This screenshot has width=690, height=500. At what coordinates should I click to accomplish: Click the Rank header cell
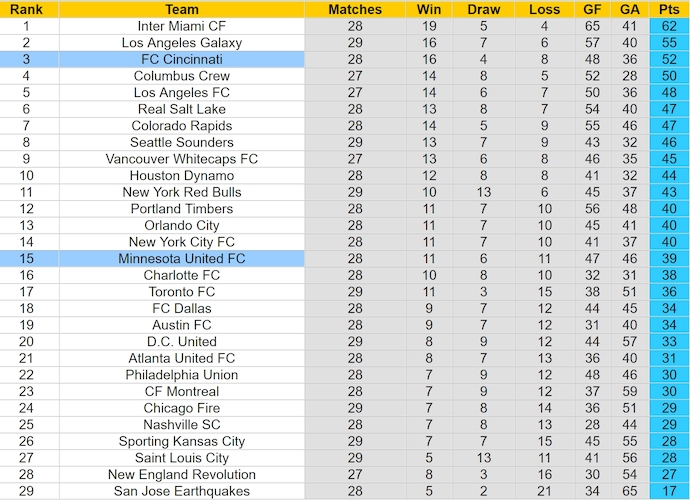click(x=26, y=9)
